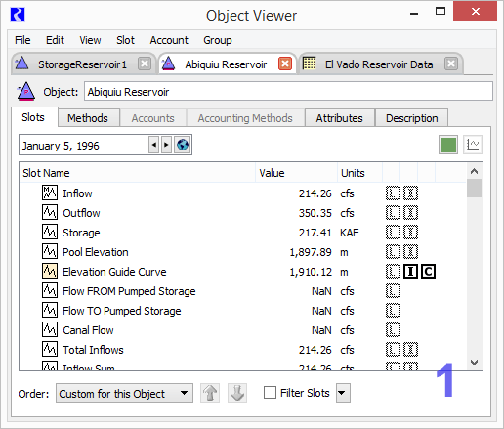The width and height of the screenshot is (504, 429).
Task: Click into the Object name field
Action: [288, 91]
